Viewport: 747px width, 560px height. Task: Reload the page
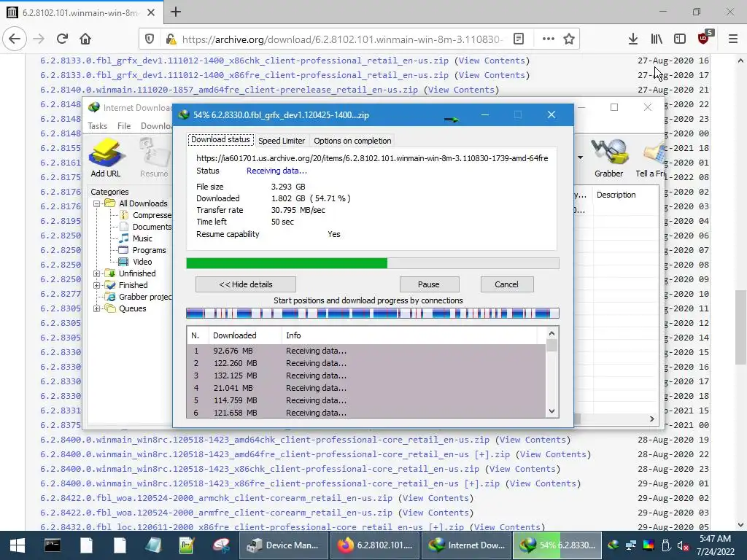(63, 39)
